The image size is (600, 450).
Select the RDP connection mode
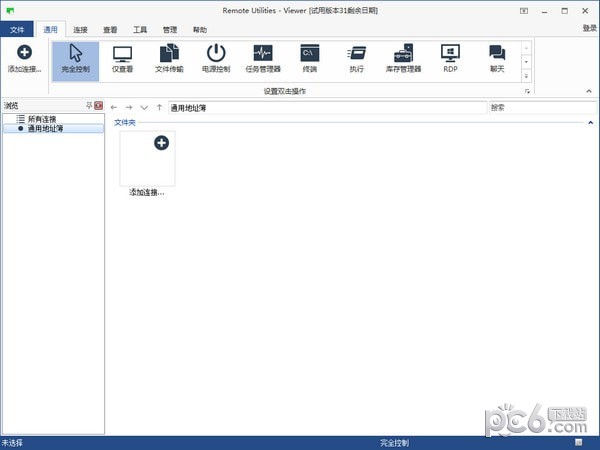tap(450, 61)
